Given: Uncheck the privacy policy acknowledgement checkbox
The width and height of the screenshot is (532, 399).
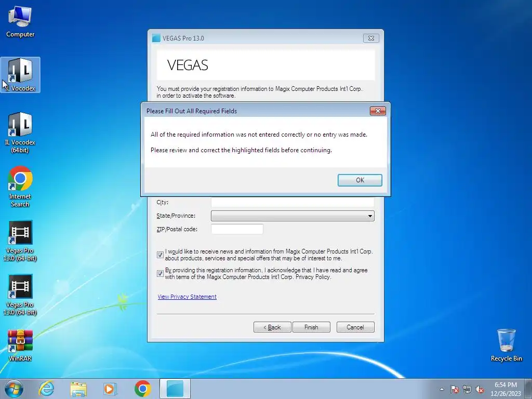Looking at the screenshot, I should point(160,273).
